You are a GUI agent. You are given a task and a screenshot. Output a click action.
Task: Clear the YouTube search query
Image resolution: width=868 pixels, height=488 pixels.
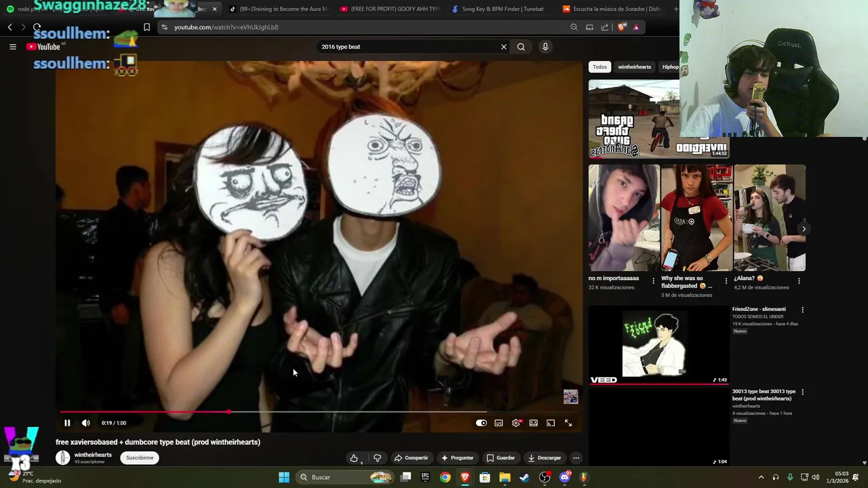pos(504,47)
